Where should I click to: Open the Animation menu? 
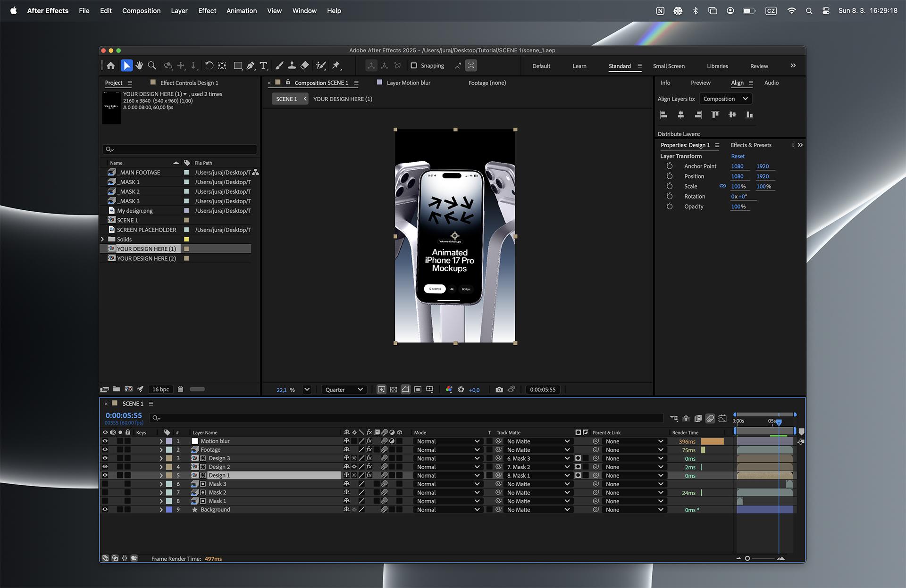point(242,10)
